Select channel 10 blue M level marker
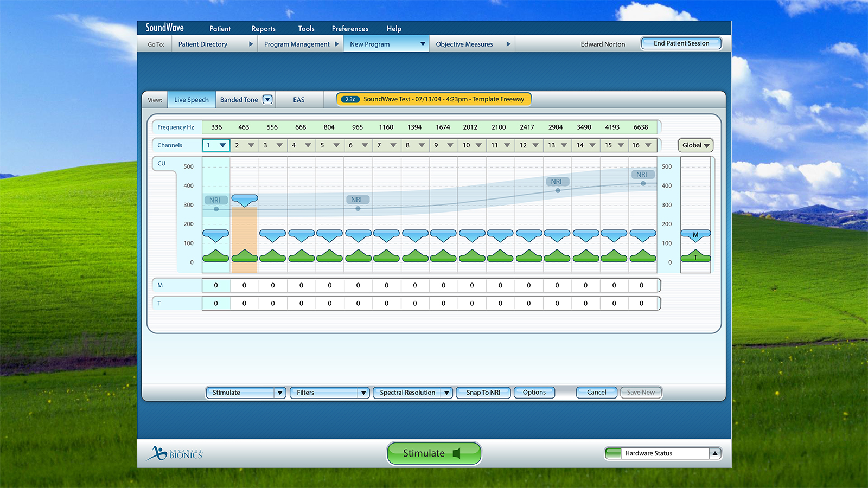Image resolution: width=868 pixels, height=488 pixels. (x=472, y=235)
